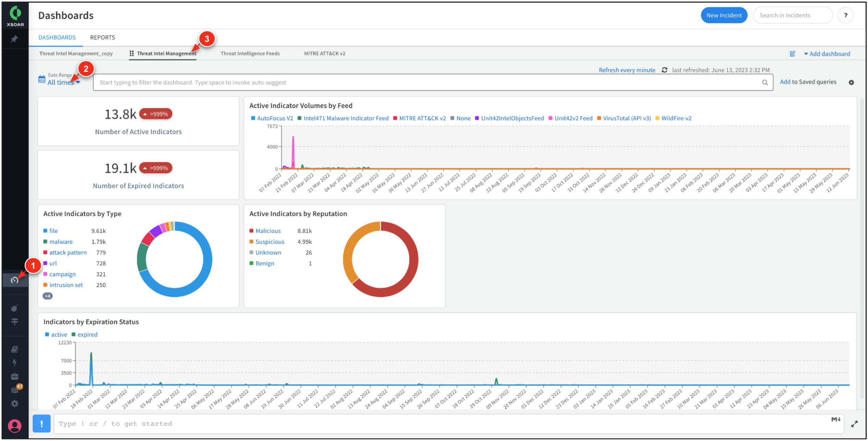Click the New Incident button
This screenshot has width=868, height=441.
[x=724, y=15]
